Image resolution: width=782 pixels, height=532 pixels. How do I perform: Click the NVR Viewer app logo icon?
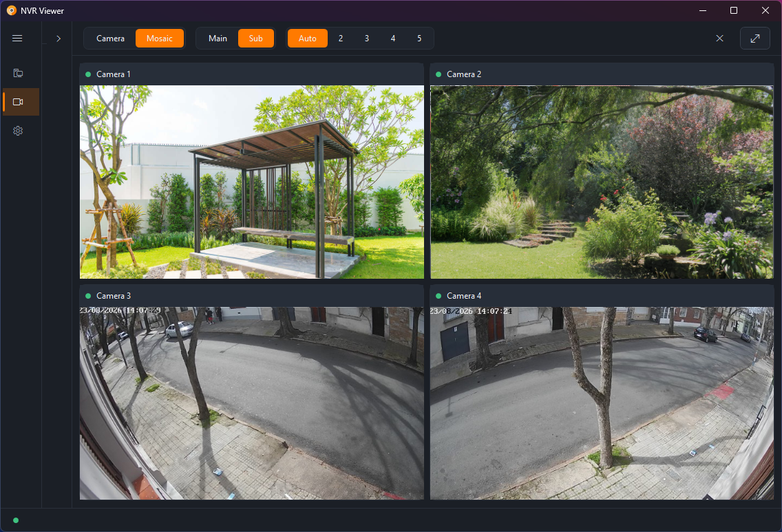12,10
